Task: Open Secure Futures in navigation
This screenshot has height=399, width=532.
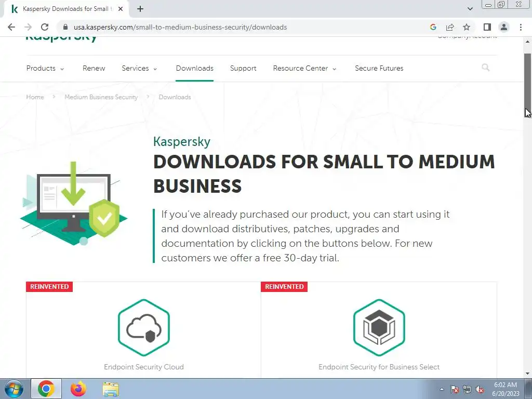Action: click(379, 68)
